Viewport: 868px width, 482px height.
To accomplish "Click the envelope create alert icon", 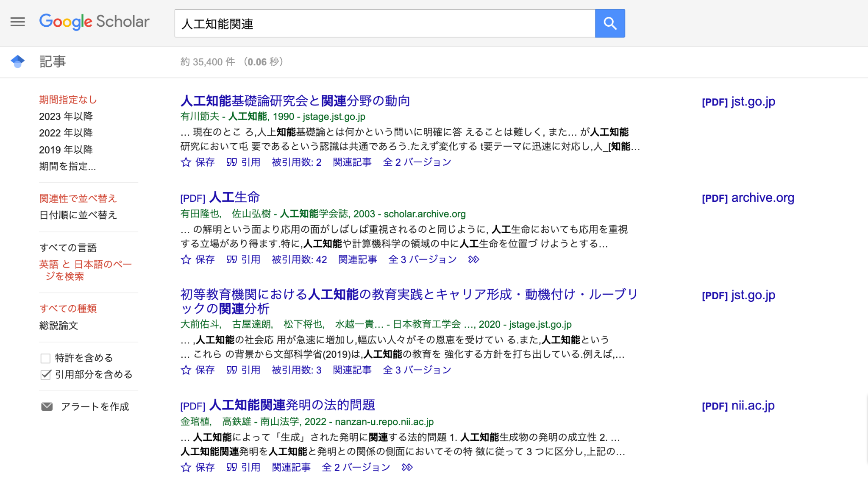I will click(x=47, y=407).
